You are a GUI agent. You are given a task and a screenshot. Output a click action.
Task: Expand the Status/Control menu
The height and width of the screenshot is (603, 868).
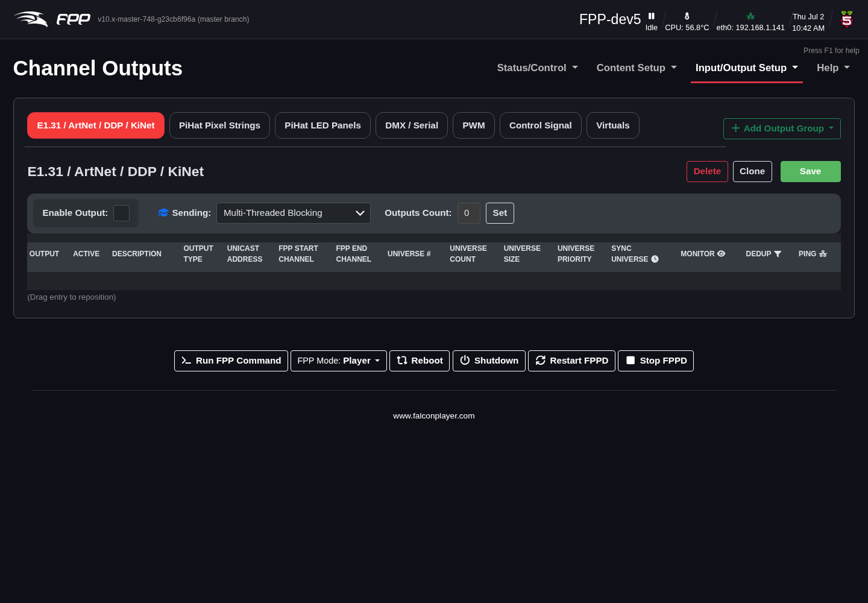click(x=537, y=68)
